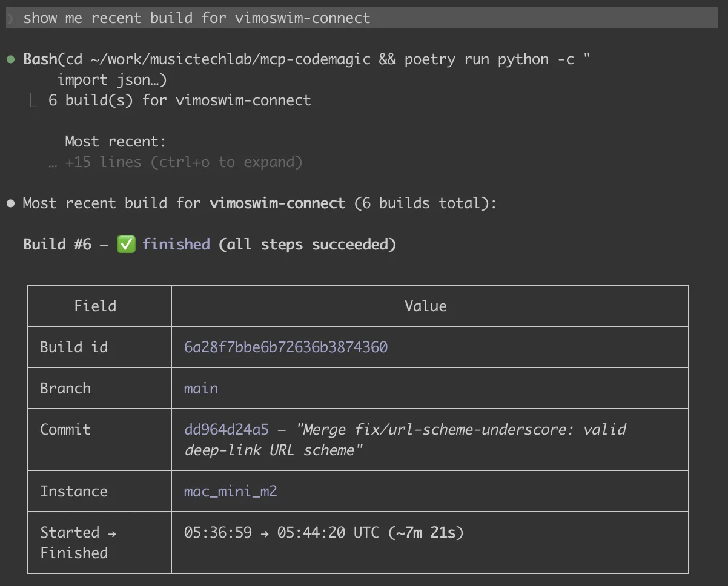Click the 'Build #6' heading text
The image size is (728, 586).
click(58, 244)
